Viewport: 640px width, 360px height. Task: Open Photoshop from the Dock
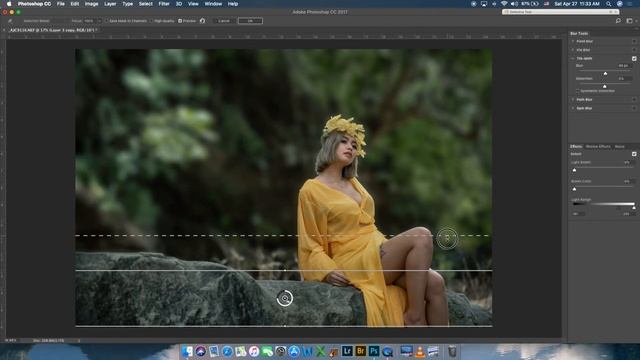[x=373, y=351]
